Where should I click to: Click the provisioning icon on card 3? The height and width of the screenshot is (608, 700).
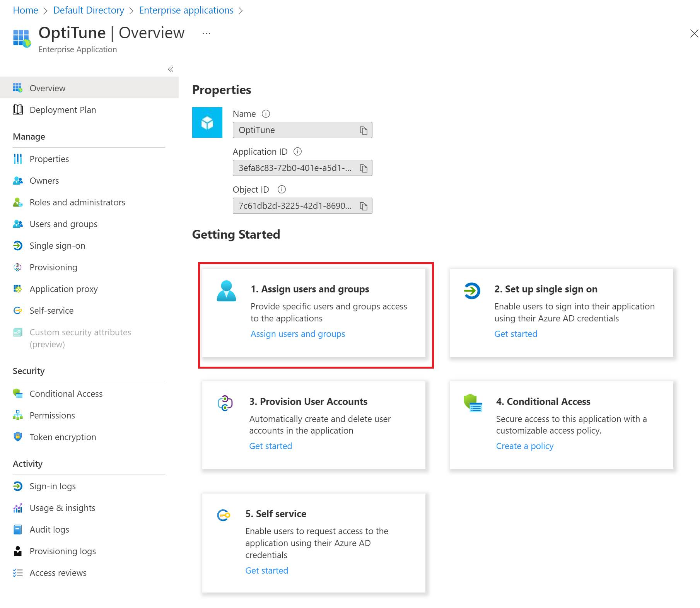pyautogui.click(x=225, y=403)
